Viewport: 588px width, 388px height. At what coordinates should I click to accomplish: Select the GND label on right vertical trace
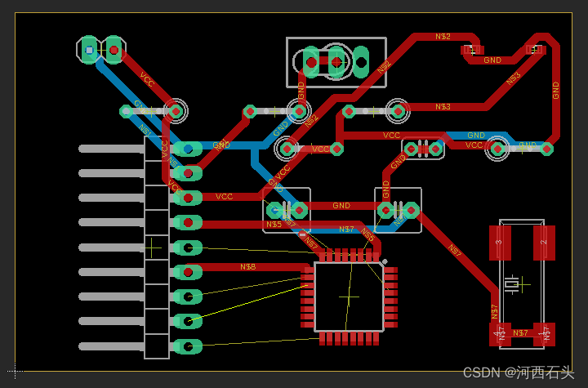[556, 90]
